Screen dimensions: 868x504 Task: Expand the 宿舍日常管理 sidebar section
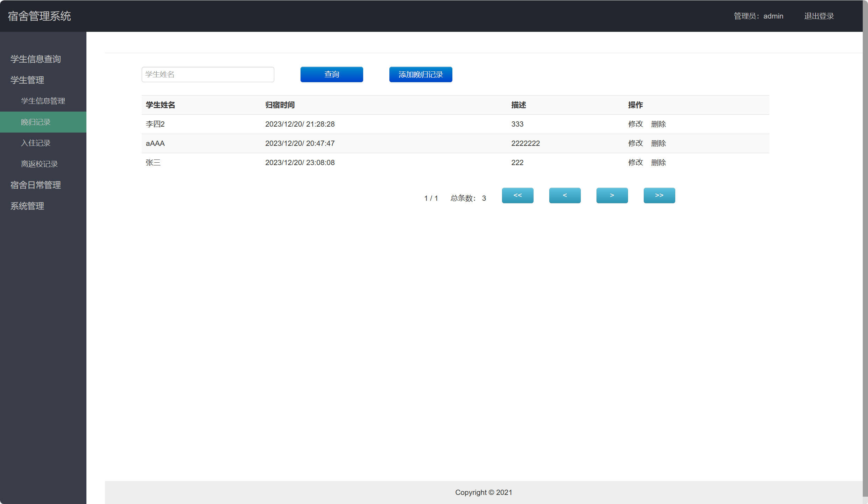click(36, 185)
